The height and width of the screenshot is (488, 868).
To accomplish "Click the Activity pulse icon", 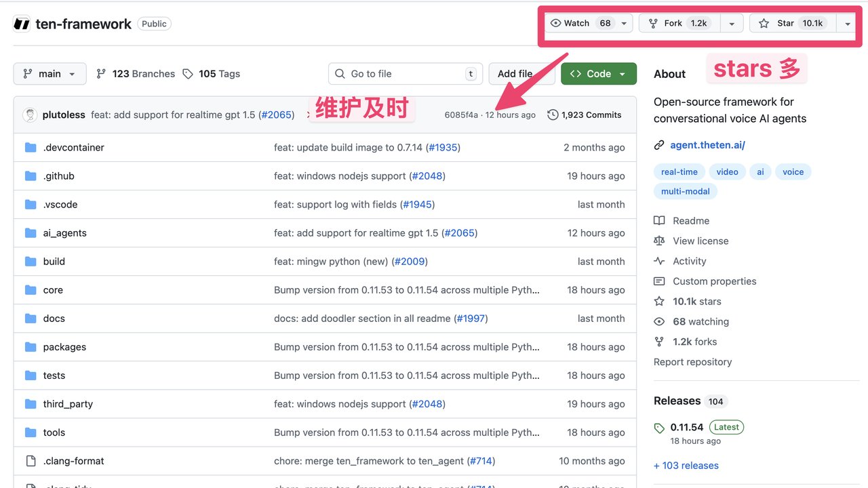I will [659, 261].
